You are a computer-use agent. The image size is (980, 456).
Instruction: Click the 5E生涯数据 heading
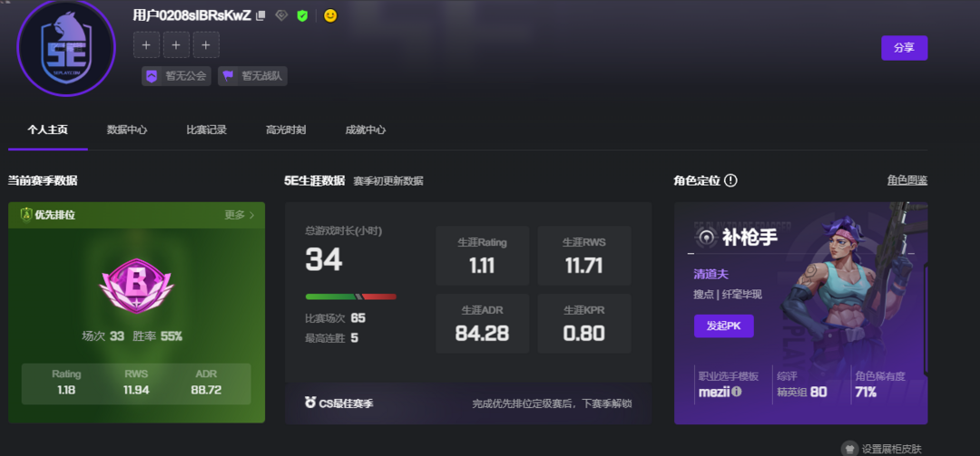point(314,180)
